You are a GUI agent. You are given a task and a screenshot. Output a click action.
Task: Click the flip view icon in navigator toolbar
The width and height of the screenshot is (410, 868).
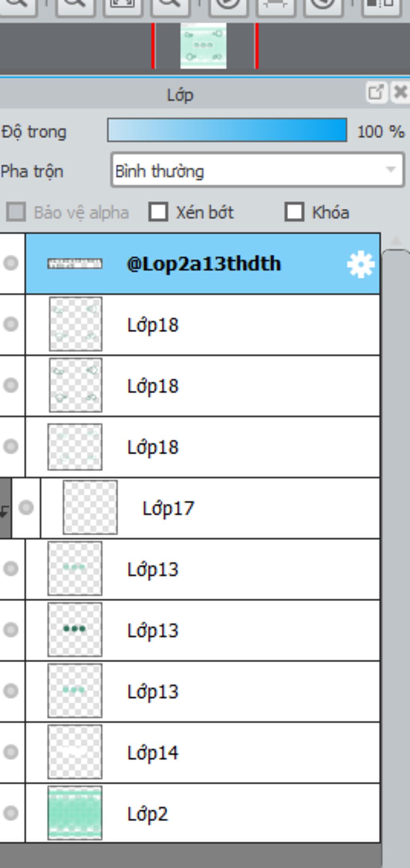[x=381, y=5]
